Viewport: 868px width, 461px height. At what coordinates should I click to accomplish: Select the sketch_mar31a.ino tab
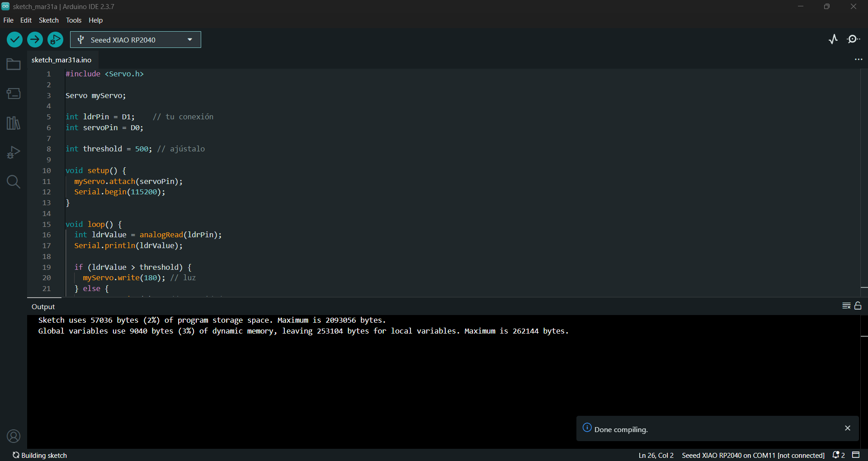point(61,60)
